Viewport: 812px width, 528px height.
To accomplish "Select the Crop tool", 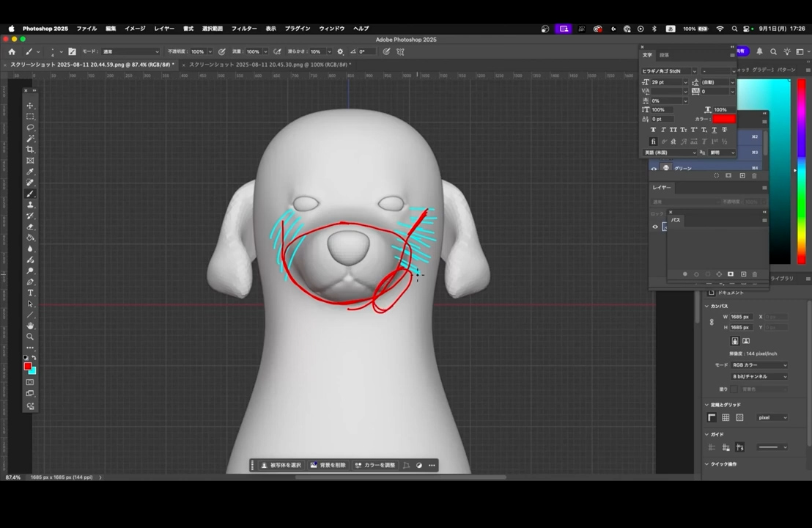I will [30, 150].
